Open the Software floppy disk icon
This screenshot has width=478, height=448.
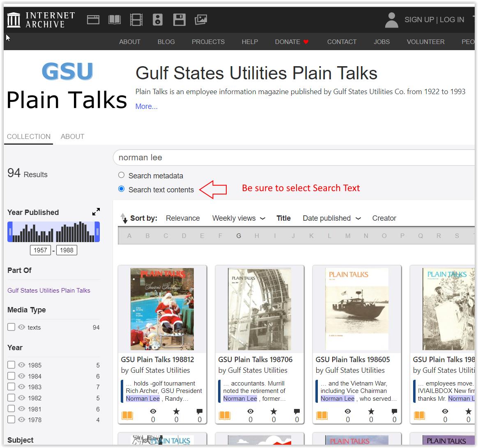click(179, 19)
